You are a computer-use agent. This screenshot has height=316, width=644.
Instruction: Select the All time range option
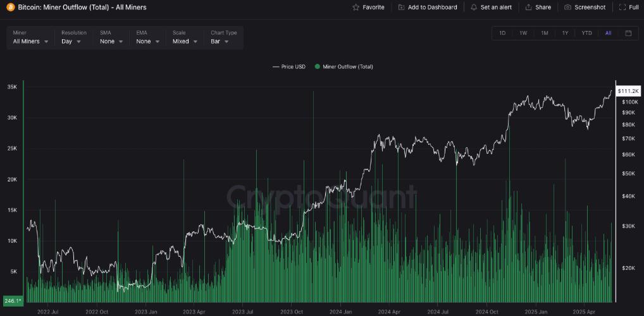[608, 33]
